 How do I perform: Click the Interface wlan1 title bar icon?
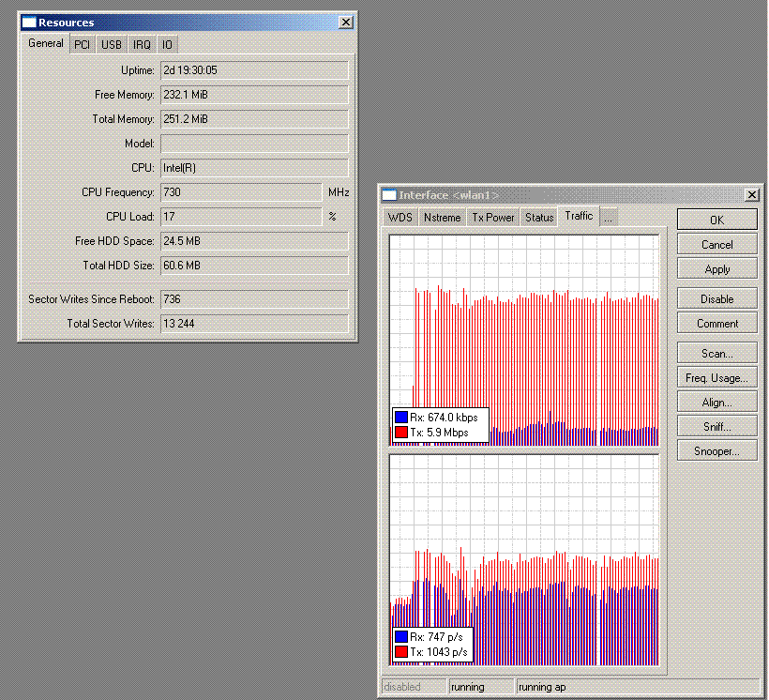coord(389,194)
